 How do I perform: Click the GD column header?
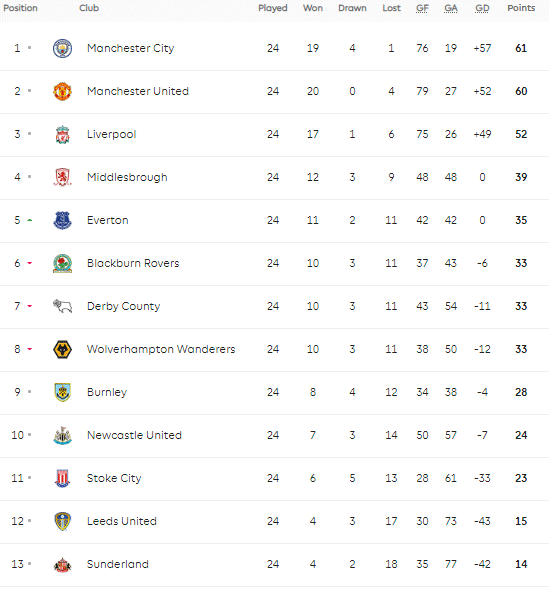pos(482,8)
